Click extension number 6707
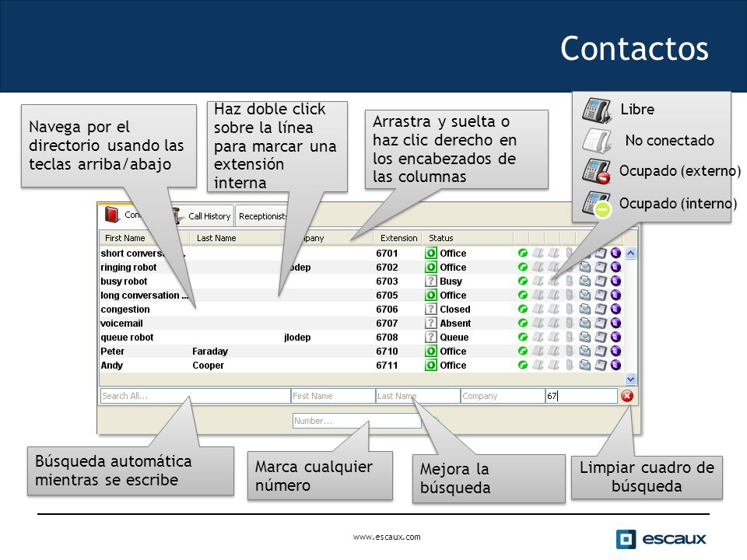The width and height of the screenshot is (747, 560). (x=387, y=324)
